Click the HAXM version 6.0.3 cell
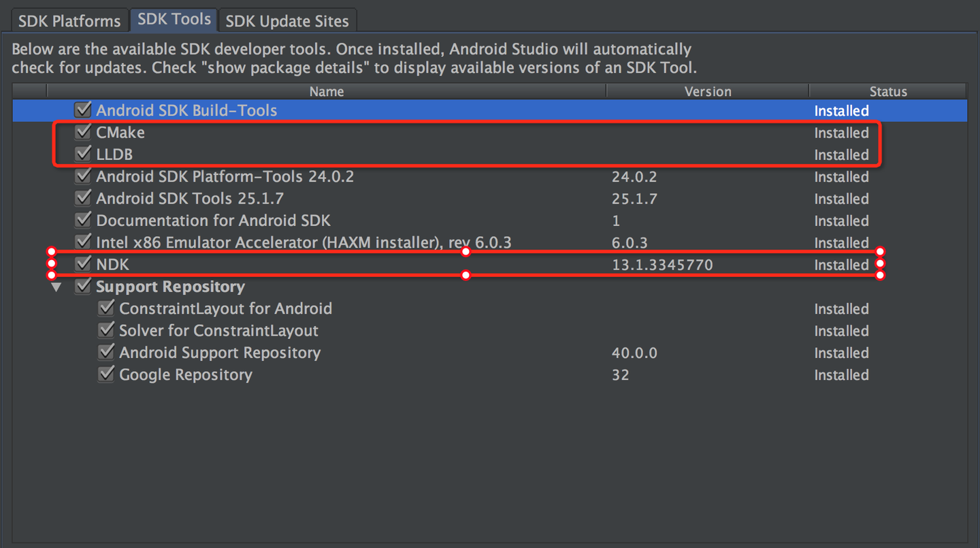This screenshot has width=980, height=548. coord(630,243)
